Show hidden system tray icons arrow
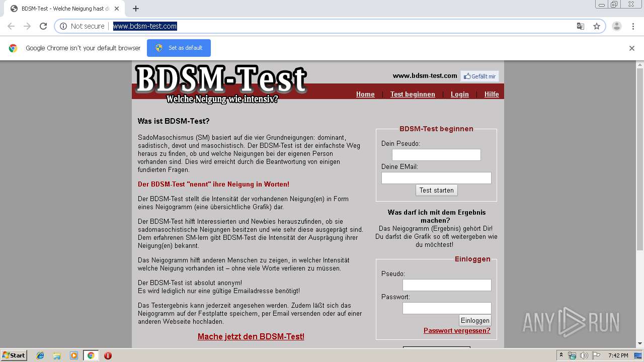This screenshot has height=362, width=644. pyautogui.click(x=561, y=355)
